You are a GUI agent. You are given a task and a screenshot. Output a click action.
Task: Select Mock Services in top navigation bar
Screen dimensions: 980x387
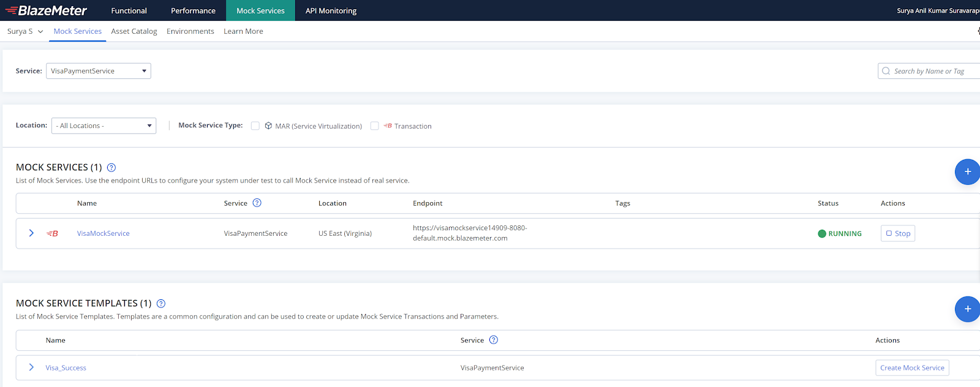click(260, 10)
